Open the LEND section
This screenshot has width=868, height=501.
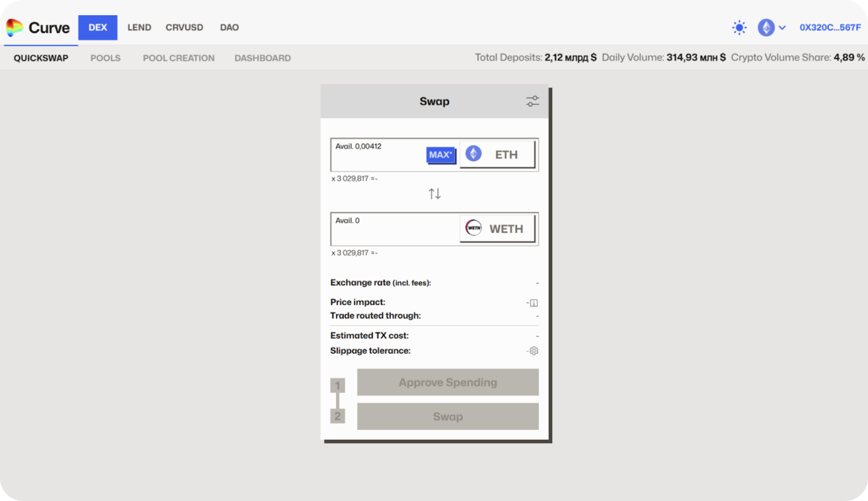pyautogui.click(x=139, y=28)
